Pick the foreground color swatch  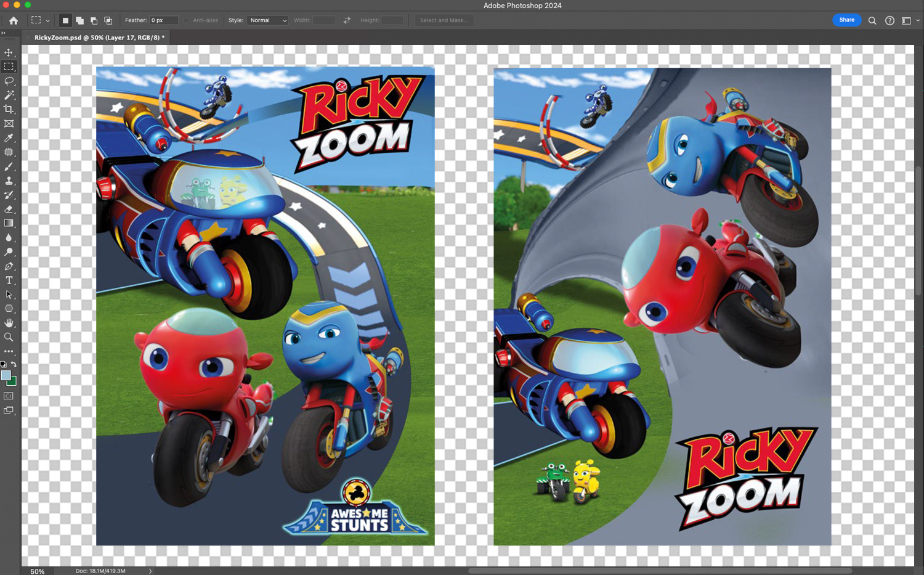(x=6, y=375)
